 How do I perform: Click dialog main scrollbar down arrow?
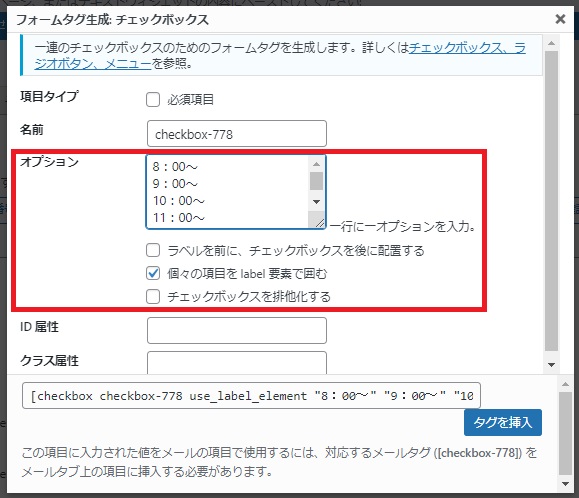click(551, 365)
